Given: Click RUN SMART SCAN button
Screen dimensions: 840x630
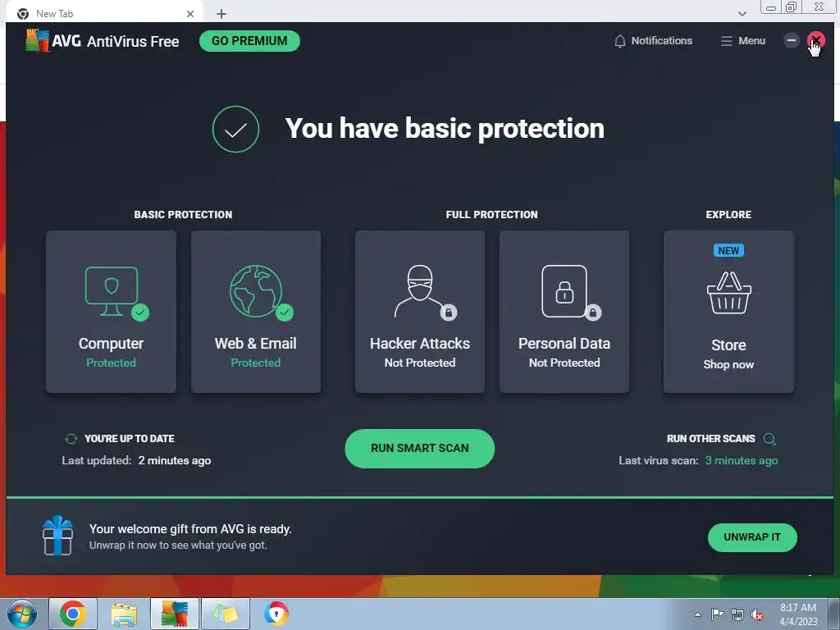Looking at the screenshot, I should click(x=419, y=449).
